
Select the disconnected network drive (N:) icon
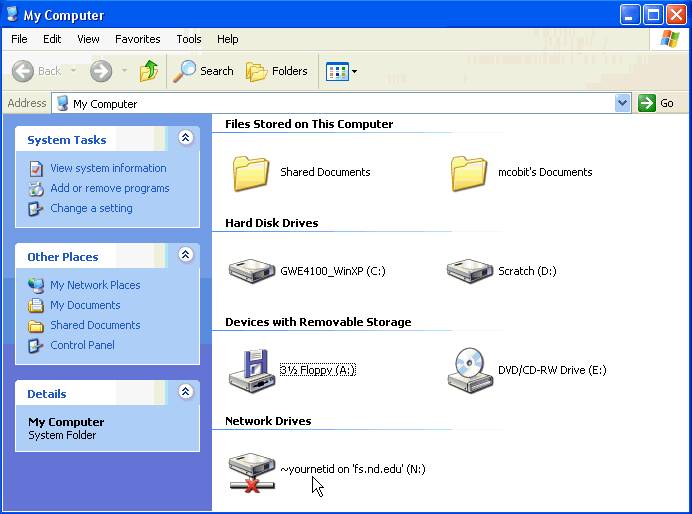pyautogui.click(x=252, y=469)
